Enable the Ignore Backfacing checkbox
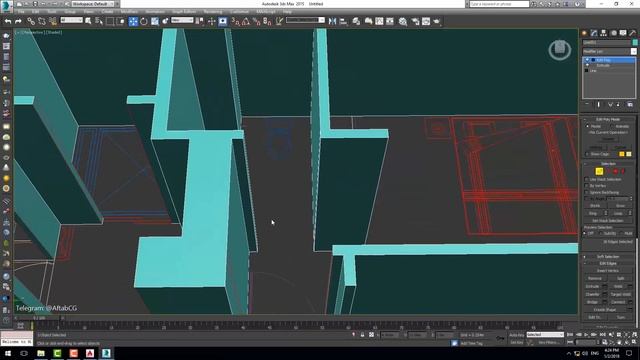The height and width of the screenshot is (360, 640). click(x=587, y=192)
